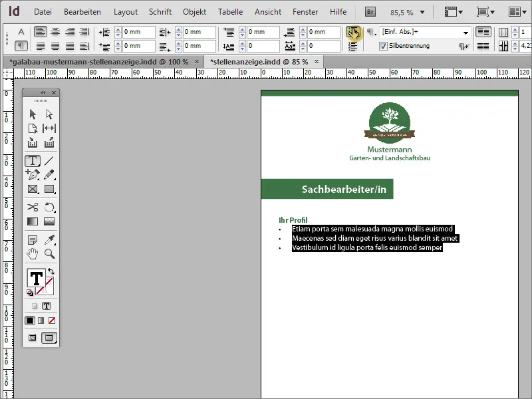
Task: Activate the Type tool
Action: coord(33,160)
